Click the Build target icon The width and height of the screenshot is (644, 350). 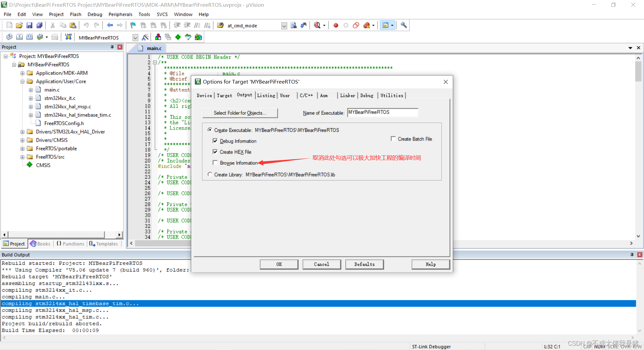click(x=19, y=37)
